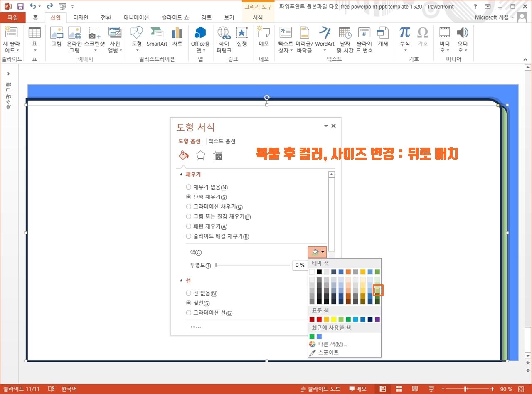
Task: Switch to the 서식 format tab
Action: point(258,17)
